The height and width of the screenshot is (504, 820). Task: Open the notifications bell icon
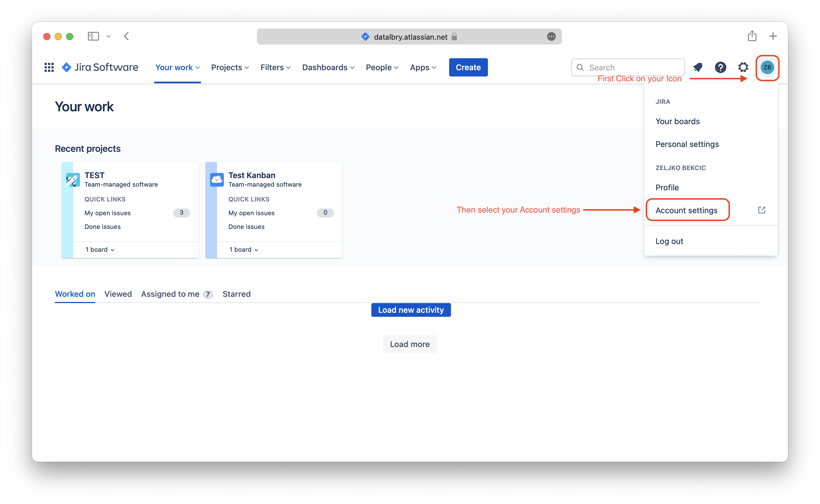[x=698, y=67]
